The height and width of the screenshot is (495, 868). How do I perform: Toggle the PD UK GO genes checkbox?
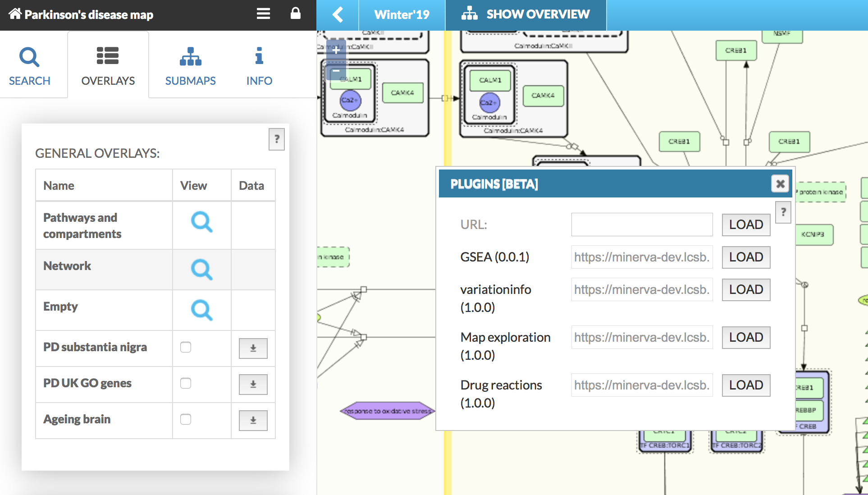pos(186,383)
